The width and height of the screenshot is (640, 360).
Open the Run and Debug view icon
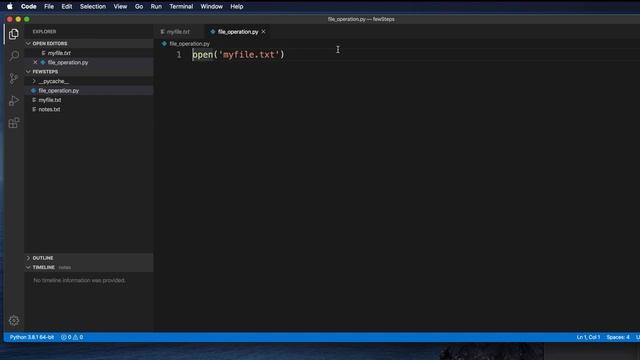tap(14, 101)
